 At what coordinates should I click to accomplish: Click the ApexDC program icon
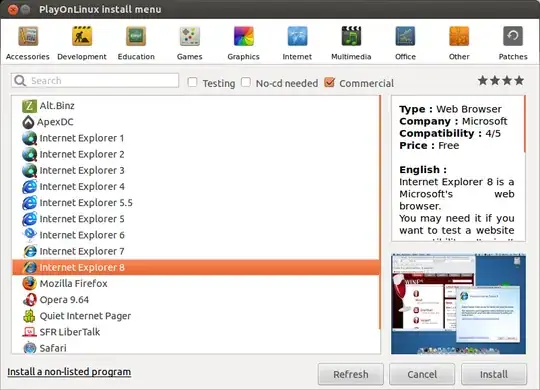[x=28, y=122]
